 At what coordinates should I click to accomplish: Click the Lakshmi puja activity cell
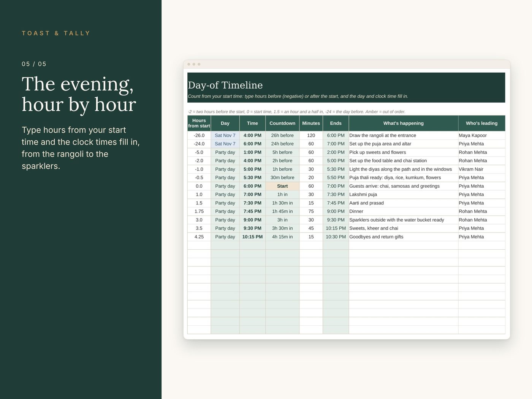(404, 195)
